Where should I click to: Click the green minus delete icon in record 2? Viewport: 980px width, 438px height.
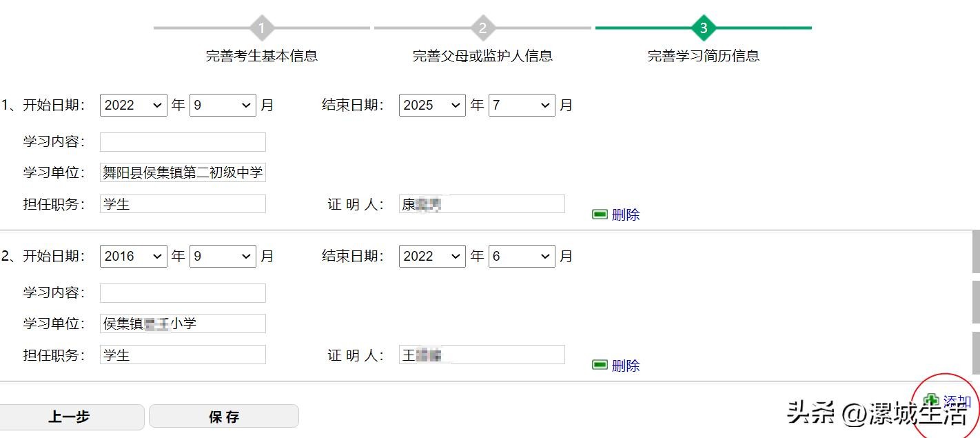tap(600, 365)
